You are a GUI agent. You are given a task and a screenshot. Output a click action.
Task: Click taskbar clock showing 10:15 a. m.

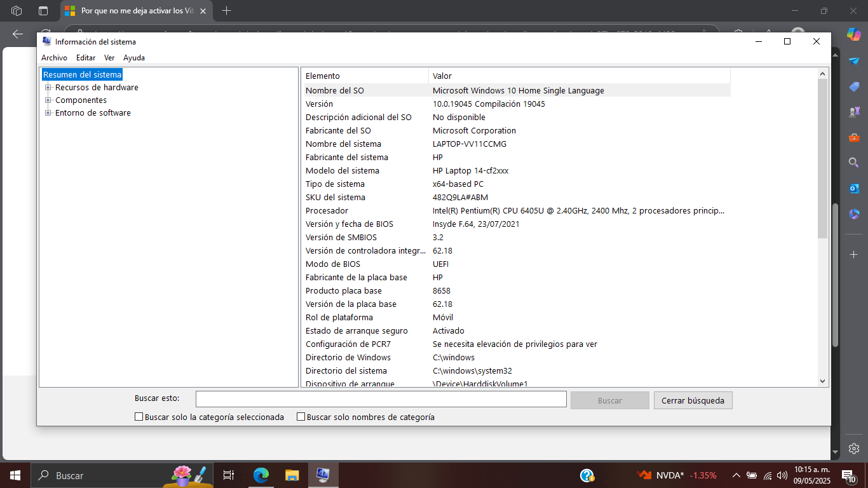(x=812, y=475)
